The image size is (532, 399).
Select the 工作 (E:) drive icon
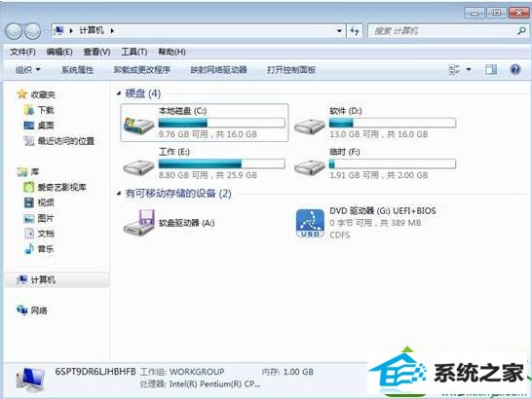coord(138,167)
